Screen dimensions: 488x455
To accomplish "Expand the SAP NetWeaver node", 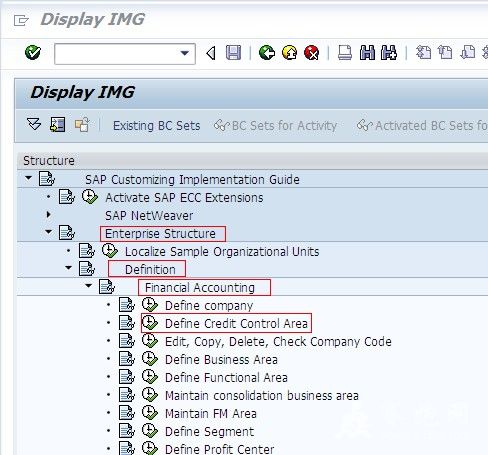I will click(49, 214).
